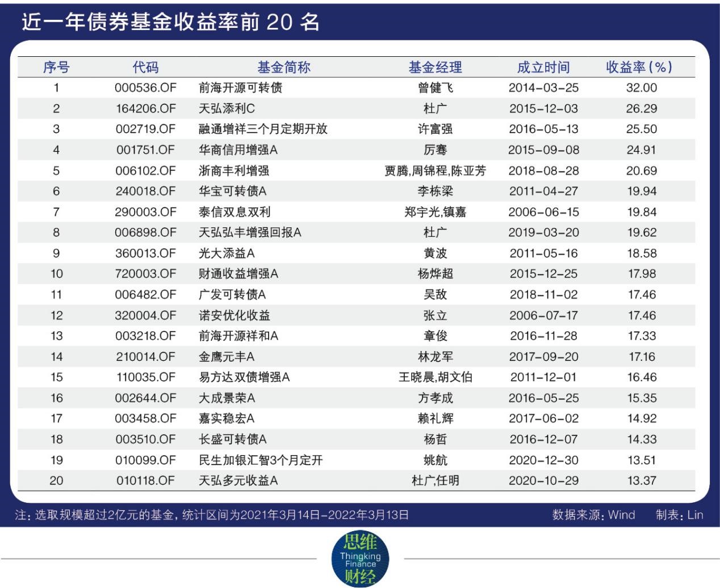720x588 pixels.
Task: Select fund 泰信双息双利
Action: (x=235, y=212)
